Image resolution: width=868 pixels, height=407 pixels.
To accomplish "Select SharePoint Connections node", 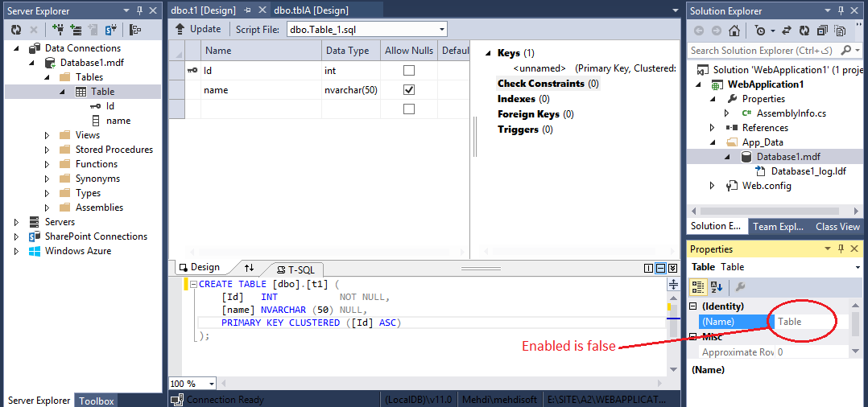I will click(96, 236).
